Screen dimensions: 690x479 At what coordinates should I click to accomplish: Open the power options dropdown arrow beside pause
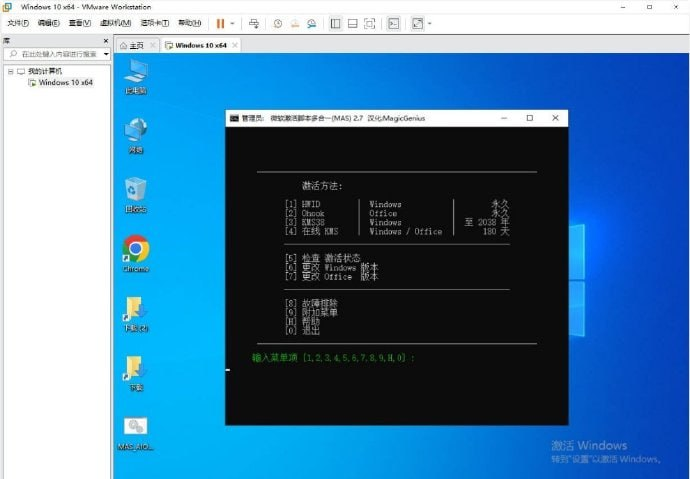tap(232, 23)
